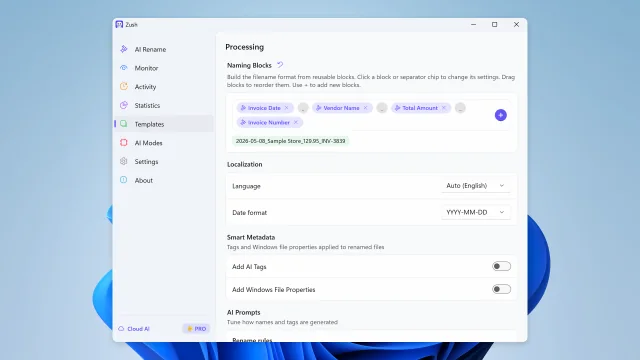Open About page
Viewport: 640px width, 360px height.
164,180
